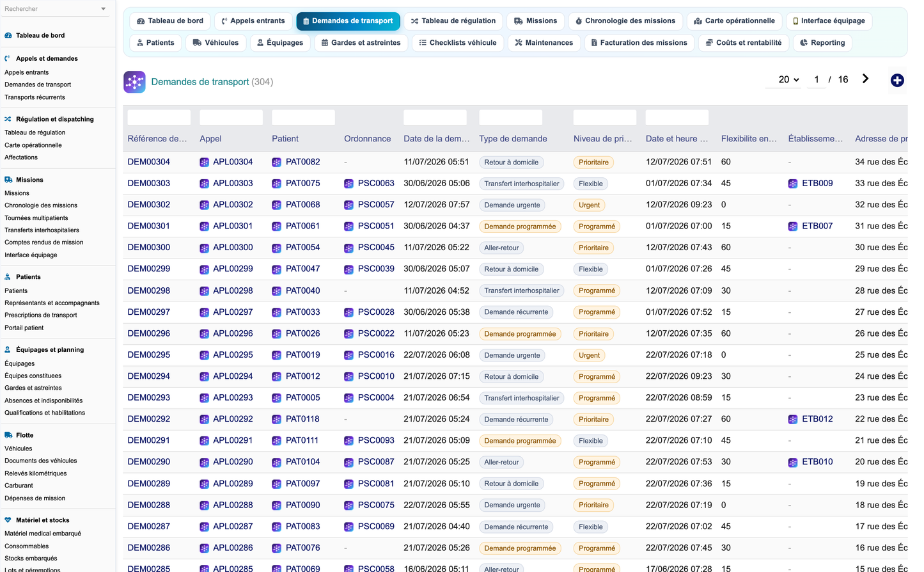Switch to Carte opérationnelle tab
924x572 pixels.
point(734,21)
